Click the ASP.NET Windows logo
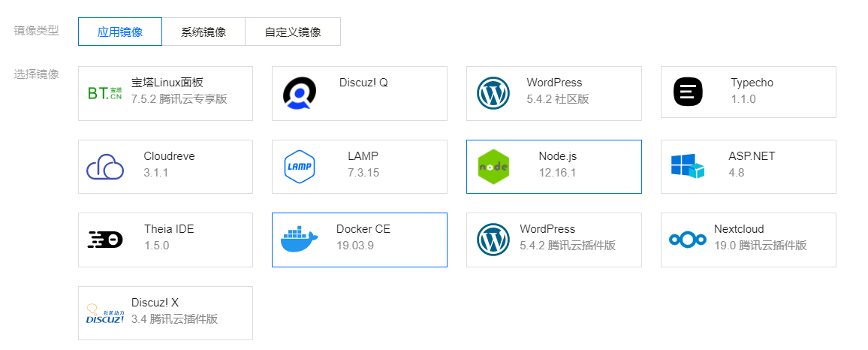 [687, 166]
